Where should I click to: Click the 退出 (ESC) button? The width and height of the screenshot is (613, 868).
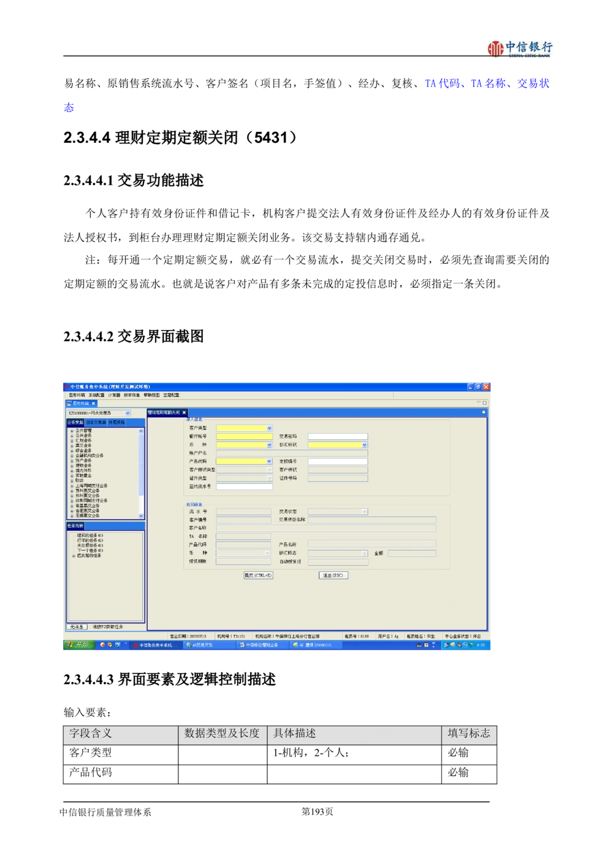tap(333, 575)
